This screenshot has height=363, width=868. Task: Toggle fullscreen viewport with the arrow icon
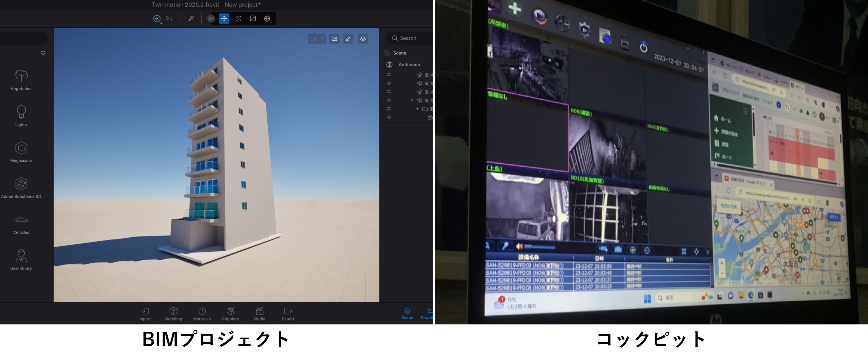[x=348, y=39]
